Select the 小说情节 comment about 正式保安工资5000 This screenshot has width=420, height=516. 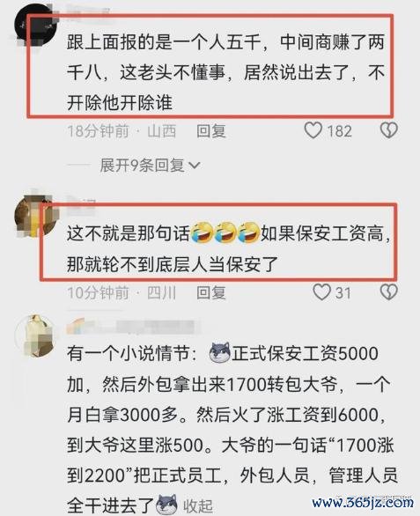pos(232,430)
